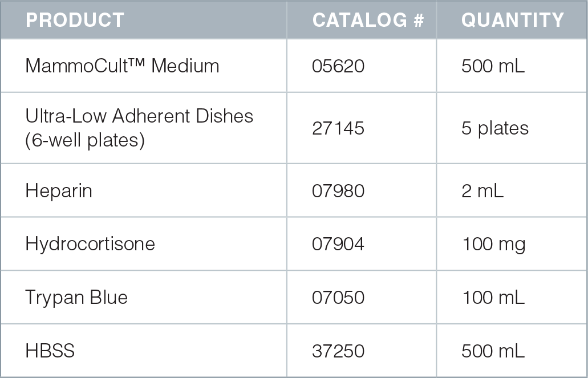Select the HBSS 500 mL quantity cell
Viewport: 588px width, 378px height.
493,351
